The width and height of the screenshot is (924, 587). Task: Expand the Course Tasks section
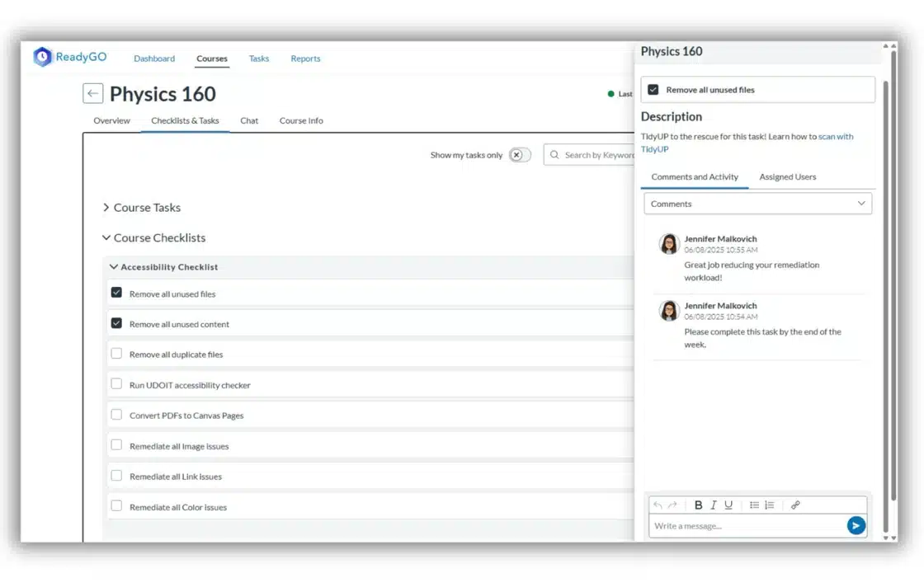coord(105,208)
